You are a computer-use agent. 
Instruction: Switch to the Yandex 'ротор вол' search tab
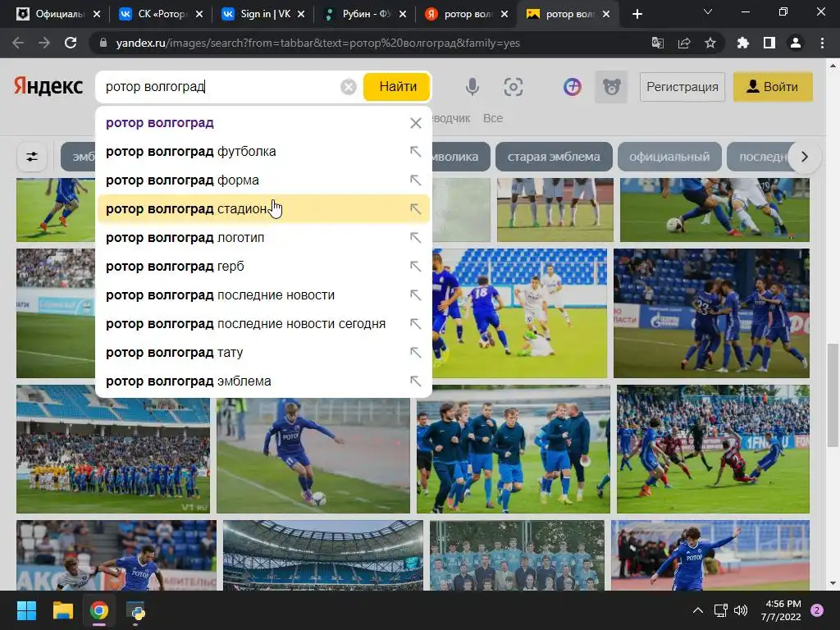pyautogui.click(x=467, y=14)
